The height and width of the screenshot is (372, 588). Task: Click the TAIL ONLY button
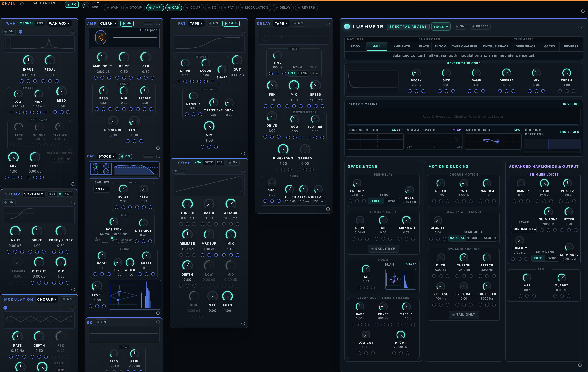point(464,315)
